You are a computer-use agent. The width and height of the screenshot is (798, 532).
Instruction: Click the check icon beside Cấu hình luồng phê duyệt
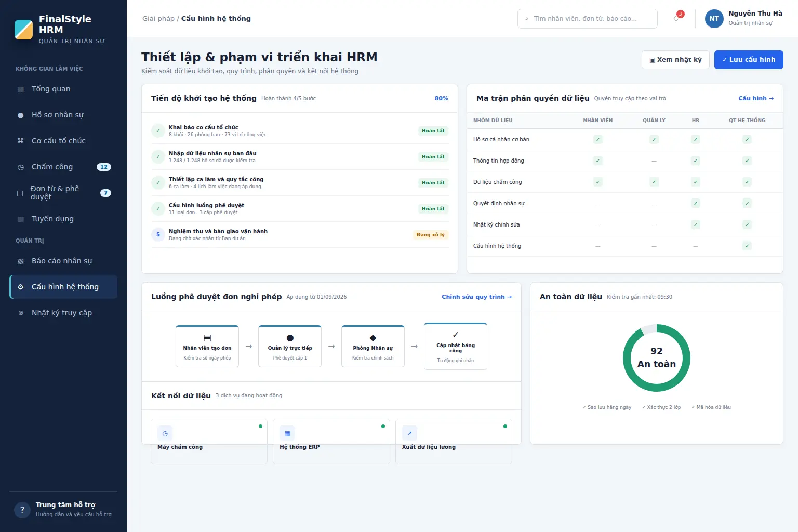158,209
